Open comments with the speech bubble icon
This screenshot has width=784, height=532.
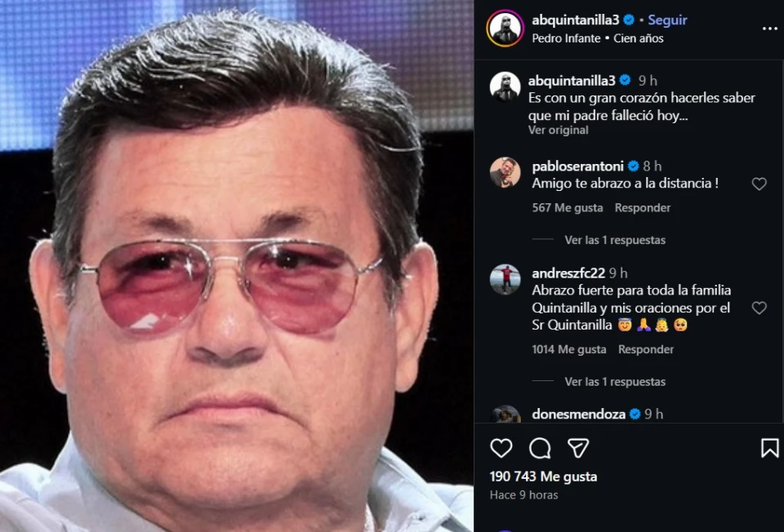coord(540,448)
